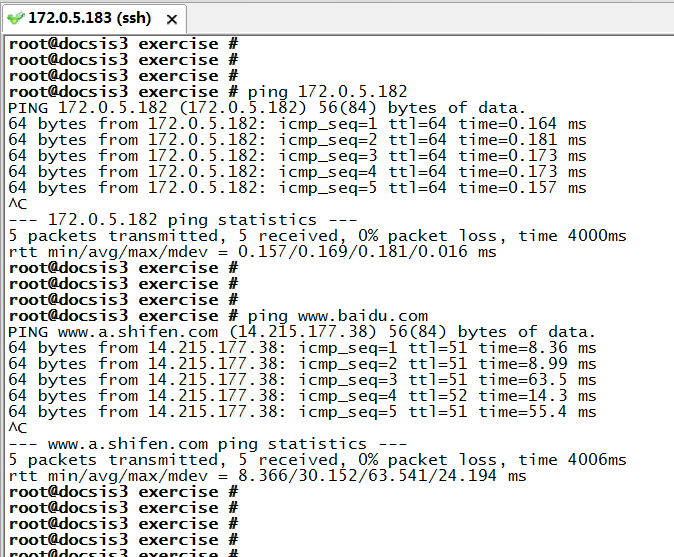Screen dimensions: 674x557
Task: Click the reply line with time=0.164 ms
Action: point(297,124)
